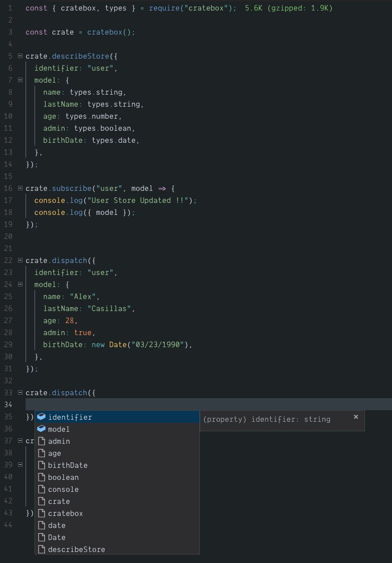Click the file icon next to cratebox

coord(42,513)
